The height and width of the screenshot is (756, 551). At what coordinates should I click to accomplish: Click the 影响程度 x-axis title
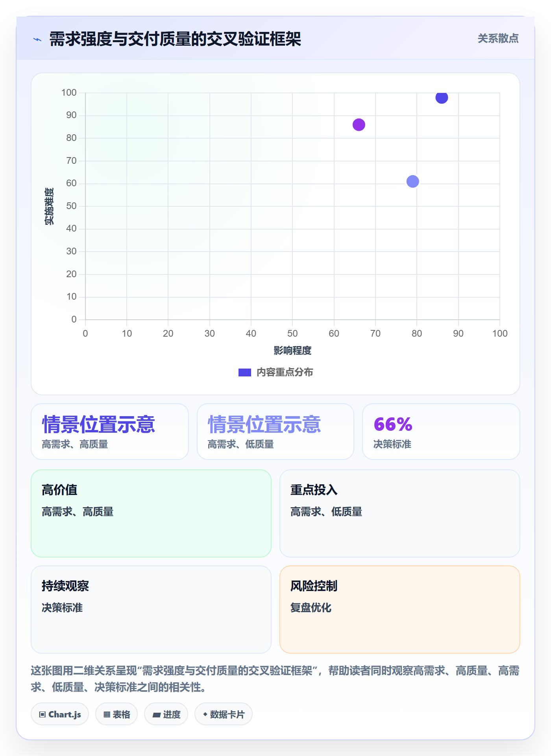click(x=292, y=350)
